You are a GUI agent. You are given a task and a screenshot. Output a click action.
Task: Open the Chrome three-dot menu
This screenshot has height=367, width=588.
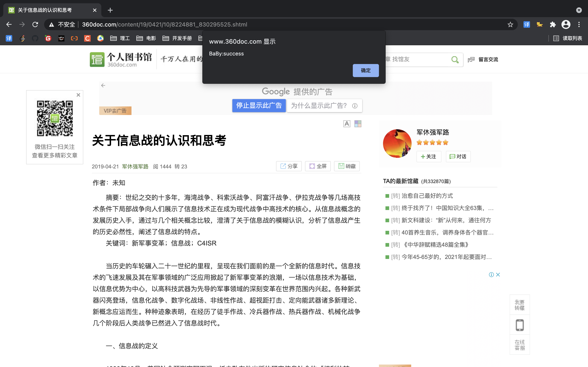tap(579, 24)
